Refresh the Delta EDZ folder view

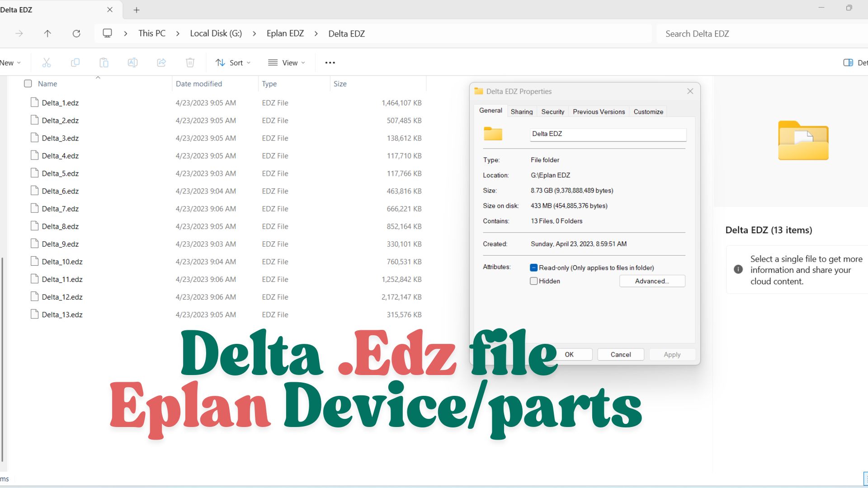(76, 33)
